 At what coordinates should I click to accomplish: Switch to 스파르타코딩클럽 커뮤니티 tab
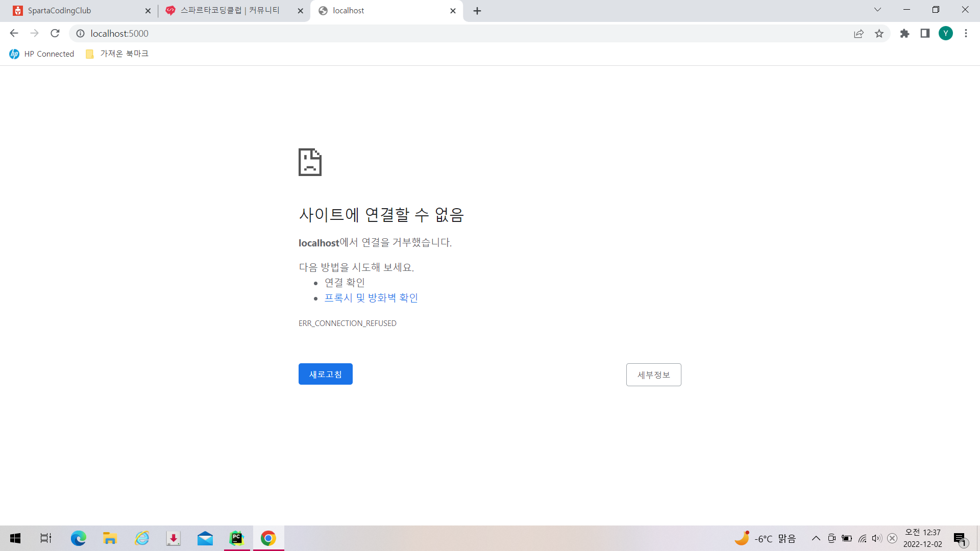(235, 11)
